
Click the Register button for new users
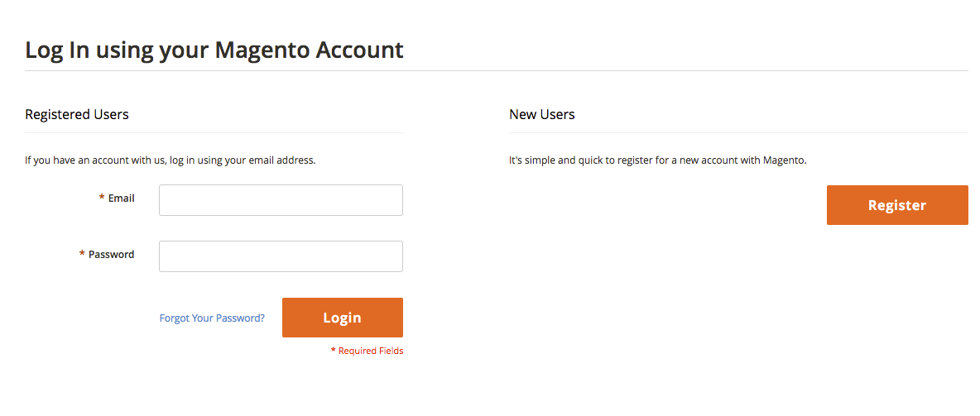coord(897,205)
